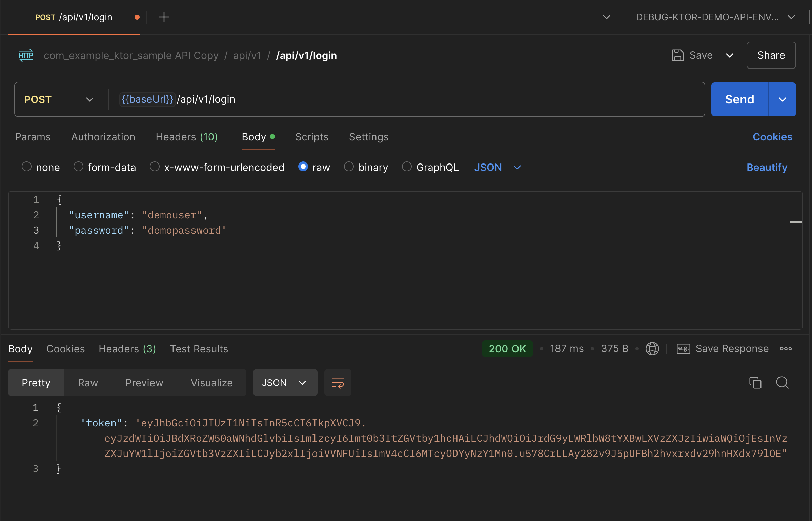The width and height of the screenshot is (812, 521).
Task: Expand the Send button arrow dropdown
Action: pyautogui.click(x=782, y=99)
